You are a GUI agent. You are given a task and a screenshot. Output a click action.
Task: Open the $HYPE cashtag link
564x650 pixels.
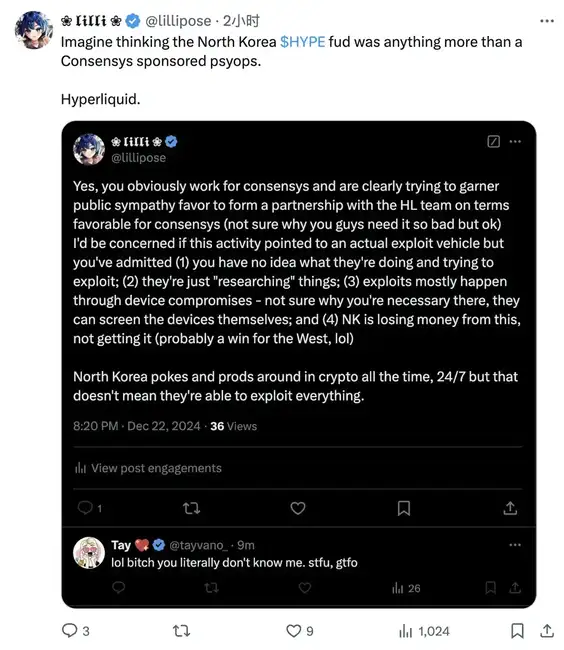coord(303,42)
